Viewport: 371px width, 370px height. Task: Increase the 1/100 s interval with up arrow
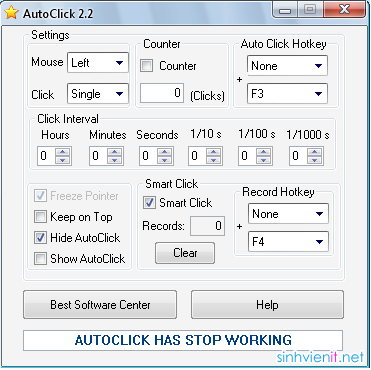coord(264,152)
